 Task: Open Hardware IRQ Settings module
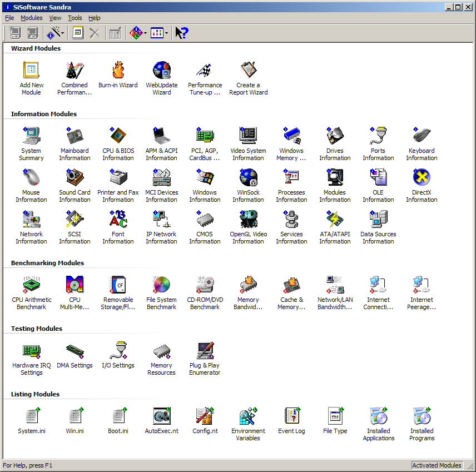[31, 358]
